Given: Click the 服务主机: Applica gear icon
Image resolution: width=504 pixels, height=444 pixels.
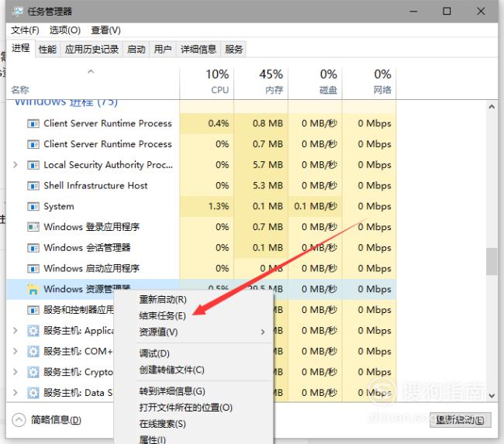Looking at the screenshot, I should click(x=33, y=330).
